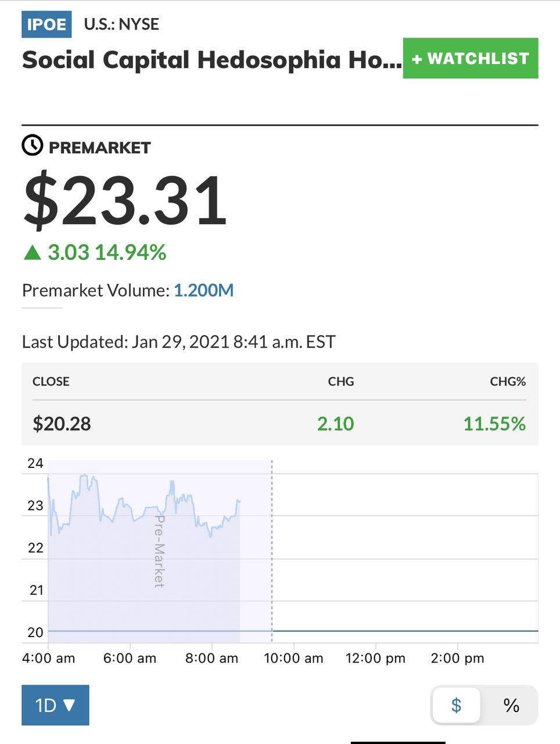Add IPOE to the watchlist
560x744 pixels.
pos(470,58)
